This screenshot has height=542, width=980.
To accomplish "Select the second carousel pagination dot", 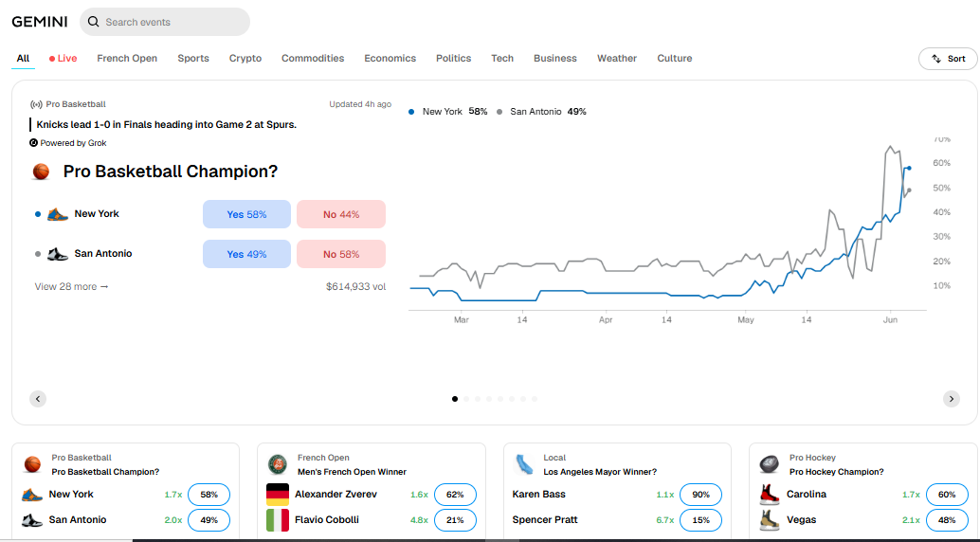I will tap(466, 399).
